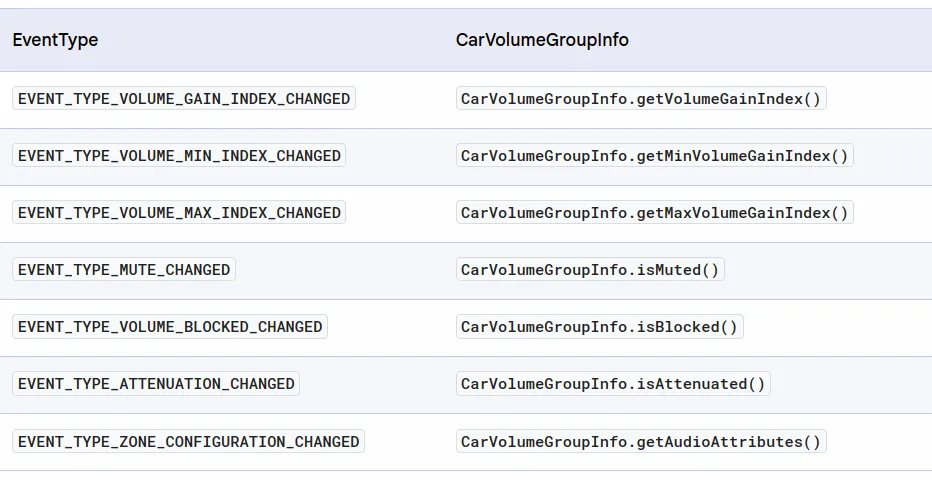The height and width of the screenshot is (480, 932).
Task: Click the CarVolumeGroupInfo.getMinVolumeGainIndex() code snippet
Action: (x=655, y=156)
